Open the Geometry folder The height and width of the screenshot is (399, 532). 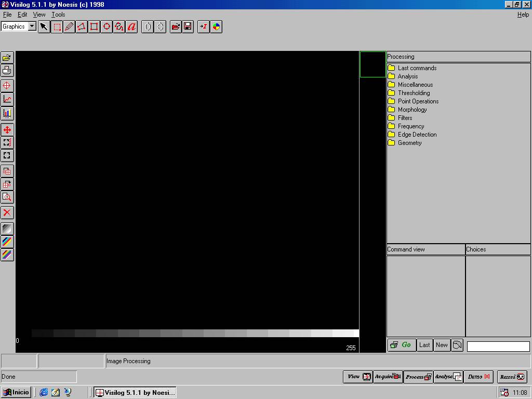[x=405, y=143]
